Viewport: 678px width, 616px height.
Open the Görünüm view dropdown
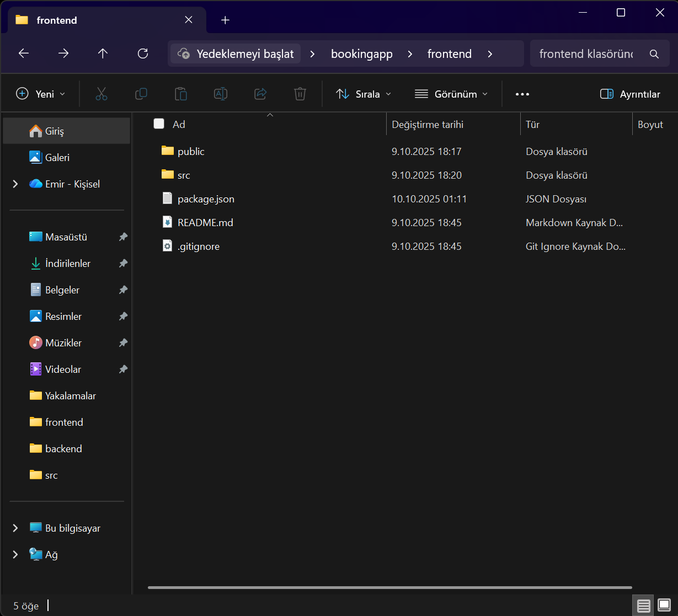coord(451,94)
